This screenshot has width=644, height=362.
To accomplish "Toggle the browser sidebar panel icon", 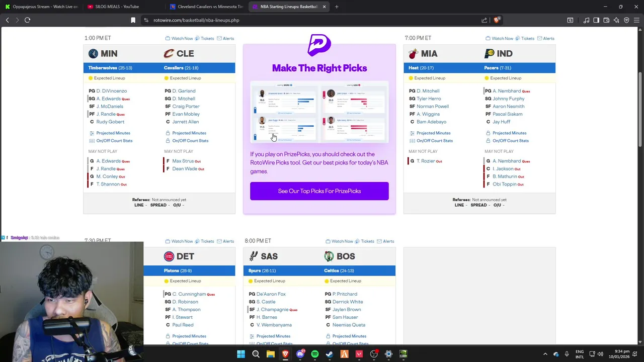I will (596, 20).
